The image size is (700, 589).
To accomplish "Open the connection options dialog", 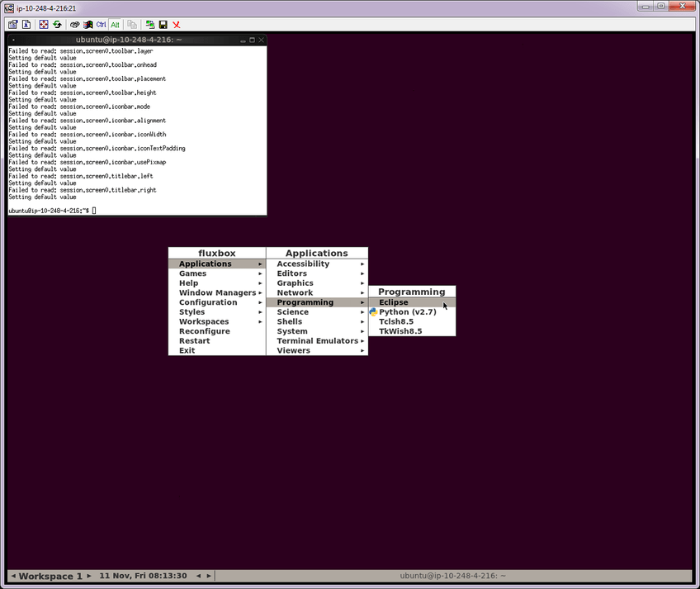I will pyautogui.click(x=13, y=24).
